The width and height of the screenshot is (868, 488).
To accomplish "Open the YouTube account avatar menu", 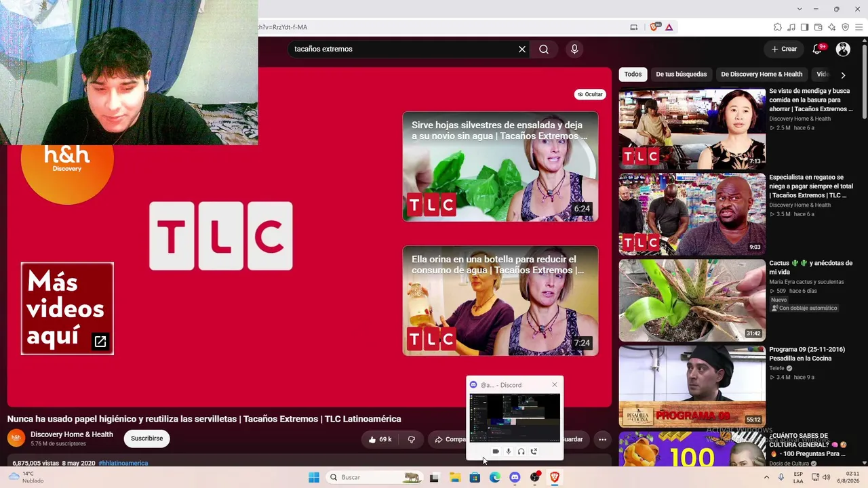I will [843, 49].
